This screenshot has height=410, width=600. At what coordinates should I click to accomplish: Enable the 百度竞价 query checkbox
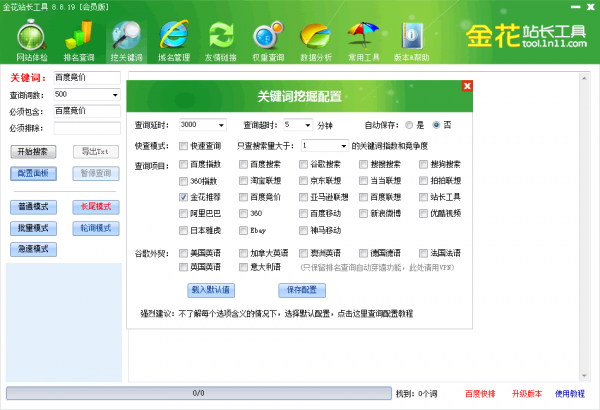[243, 197]
